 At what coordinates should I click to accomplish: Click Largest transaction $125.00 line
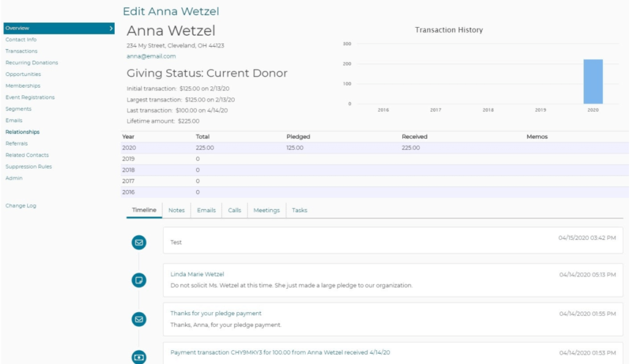181,99
